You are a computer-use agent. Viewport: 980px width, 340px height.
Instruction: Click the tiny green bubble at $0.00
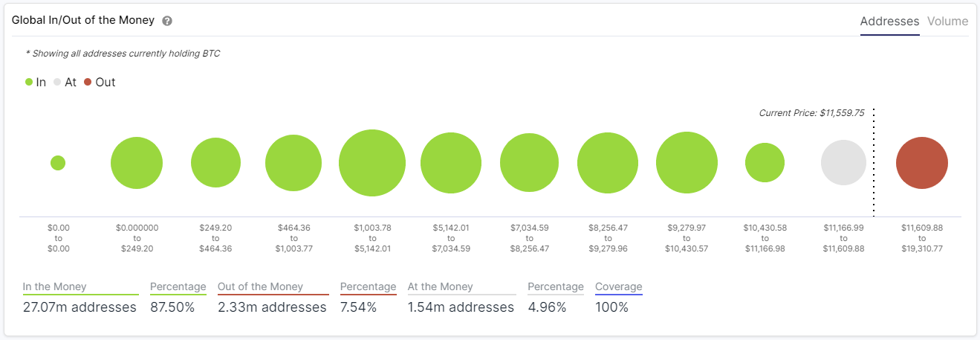point(58,163)
